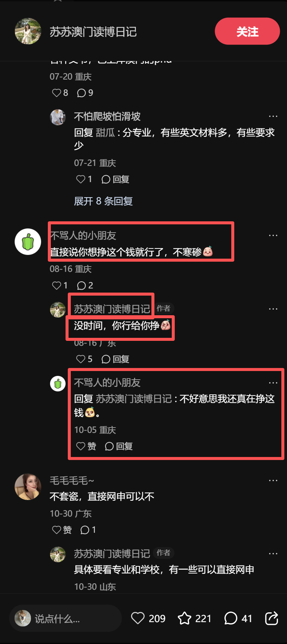Image resolution: width=287 pixels, height=644 pixels.
Task: Open three-dot menu on 不怕爬坡怕滑坡 comment
Action: coord(273,116)
